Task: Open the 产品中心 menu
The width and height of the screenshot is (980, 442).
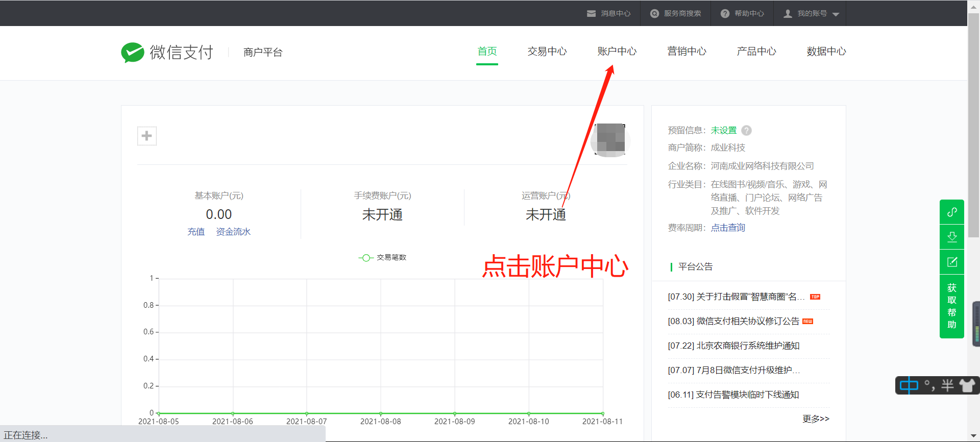Action: (756, 51)
